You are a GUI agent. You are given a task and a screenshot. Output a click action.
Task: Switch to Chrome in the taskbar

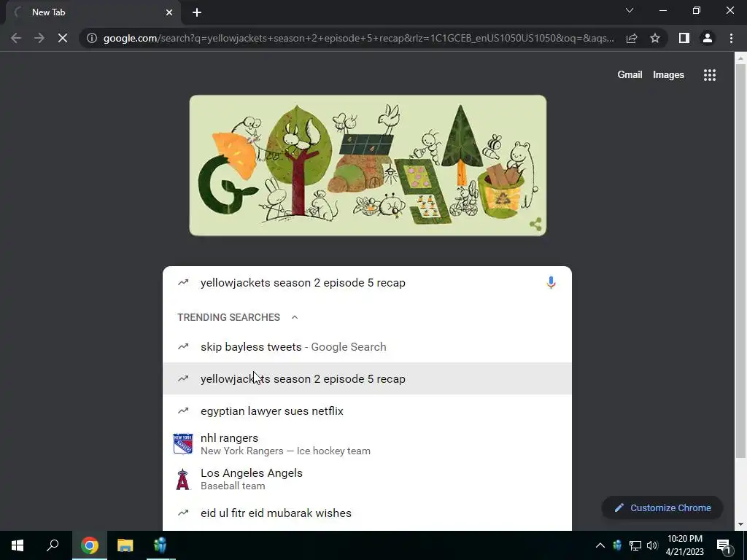click(90, 545)
